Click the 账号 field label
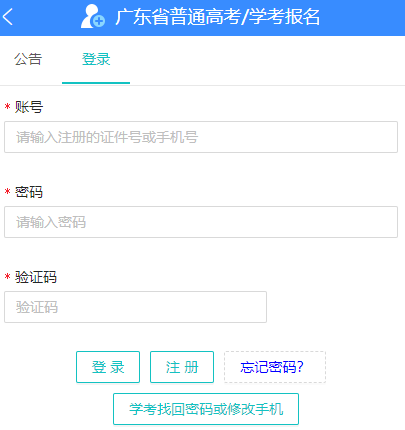 point(29,107)
